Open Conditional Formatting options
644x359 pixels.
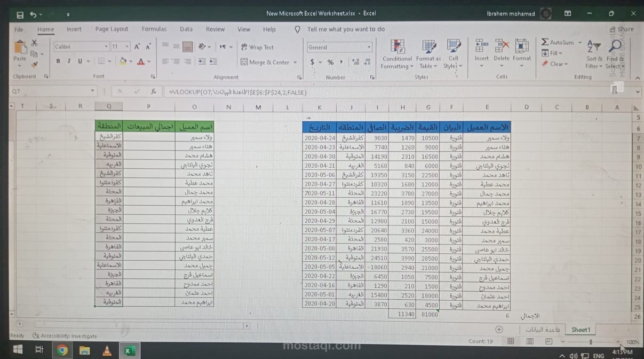pyautogui.click(x=397, y=54)
